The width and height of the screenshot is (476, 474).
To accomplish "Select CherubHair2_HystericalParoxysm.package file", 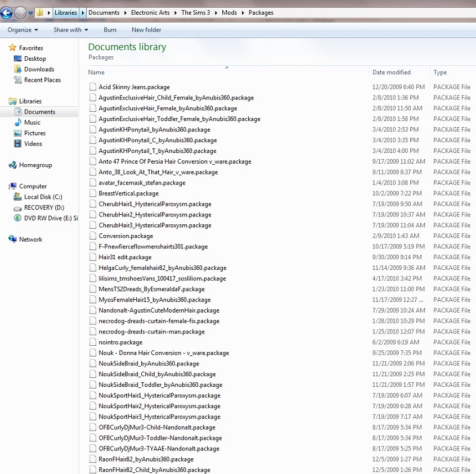I will [155, 214].
